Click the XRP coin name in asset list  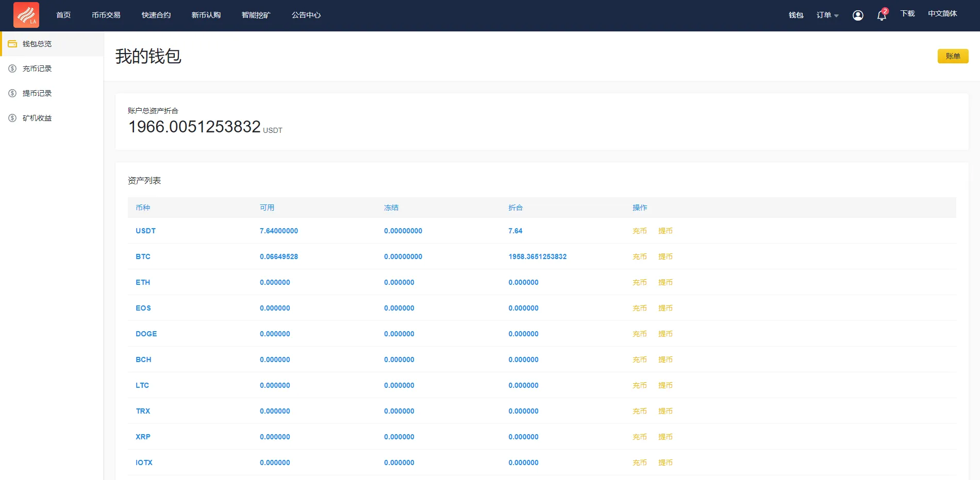[143, 437]
